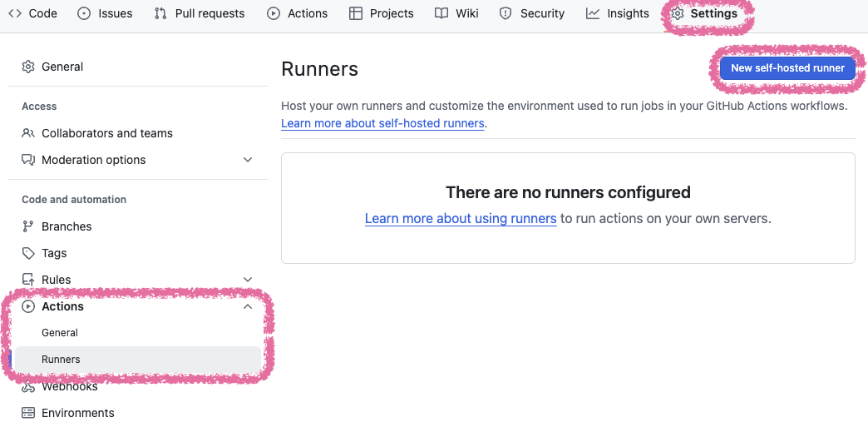
Task: Click the Security shield icon
Action: coord(506,13)
